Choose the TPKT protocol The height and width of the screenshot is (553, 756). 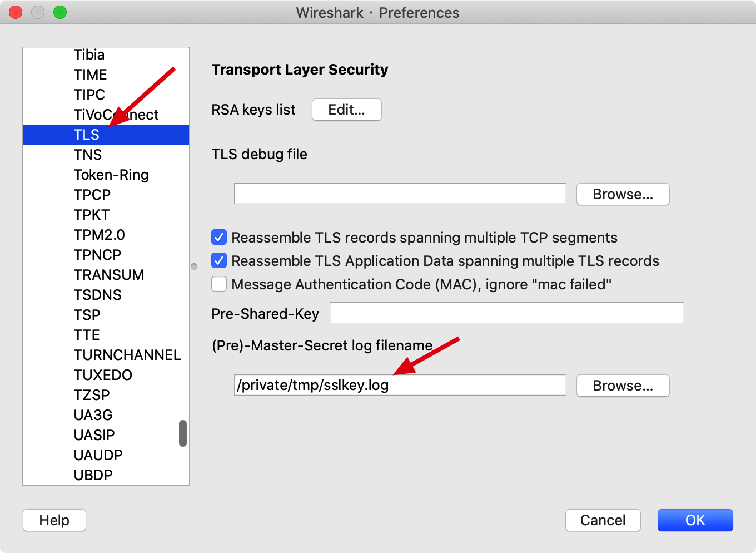(106, 215)
